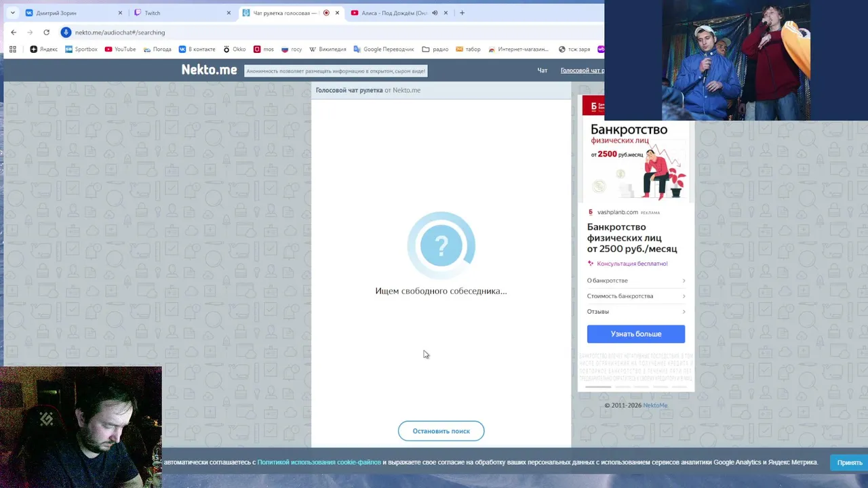Image resolution: width=868 pixels, height=488 pixels.
Task: Open the госу bookmark
Action: [292, 49]
